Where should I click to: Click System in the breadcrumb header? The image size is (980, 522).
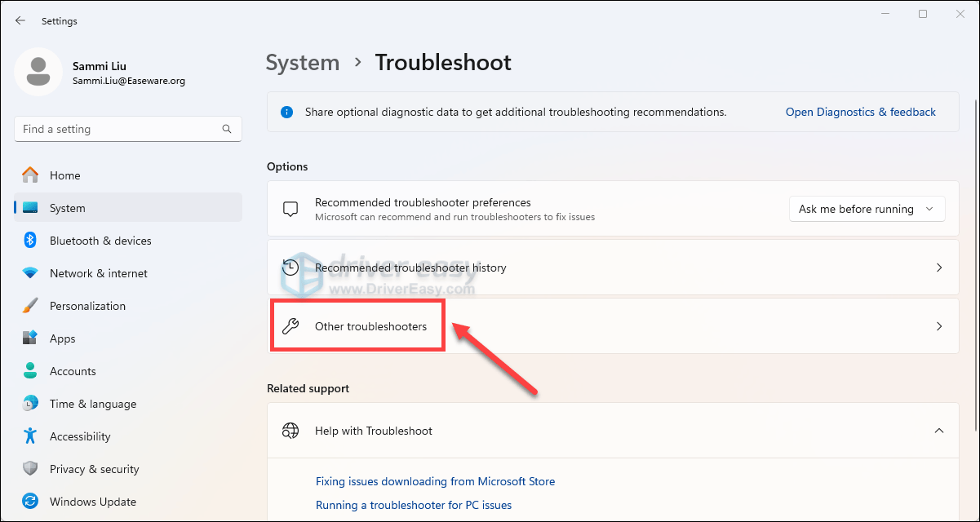tap(303, 63)
